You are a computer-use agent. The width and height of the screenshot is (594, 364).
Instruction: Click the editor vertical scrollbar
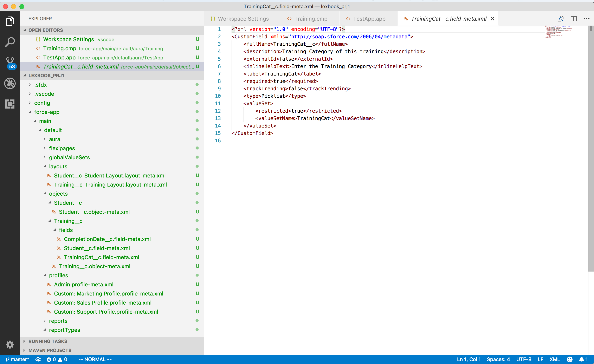(x=591, y=149)
